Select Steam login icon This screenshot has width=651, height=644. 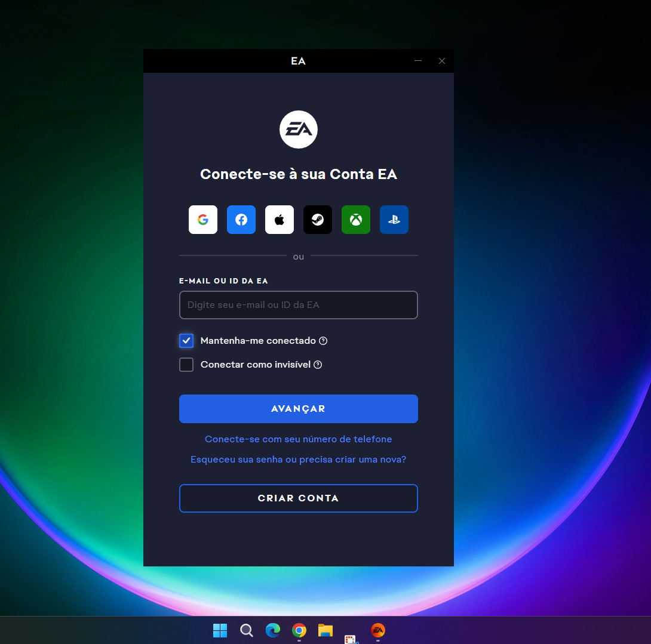[318, 220]
